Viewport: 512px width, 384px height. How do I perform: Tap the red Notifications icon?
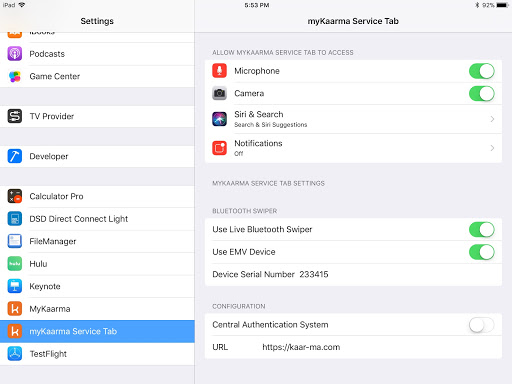(x=219, y=148)
